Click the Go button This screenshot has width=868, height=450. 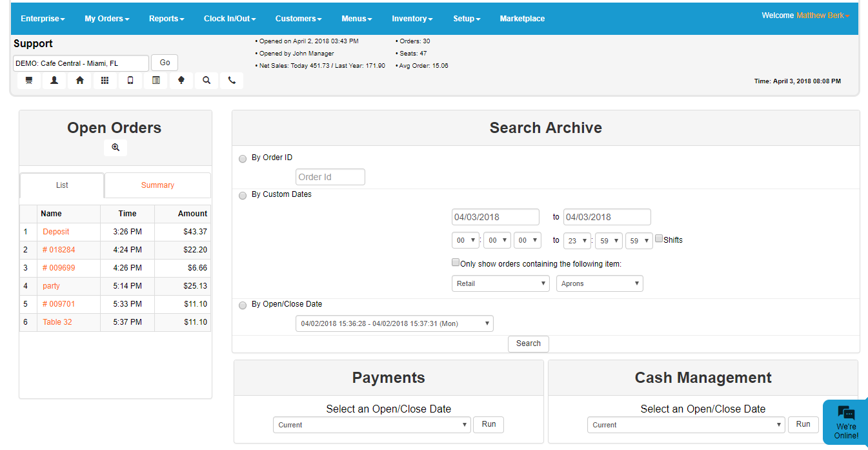165,63
